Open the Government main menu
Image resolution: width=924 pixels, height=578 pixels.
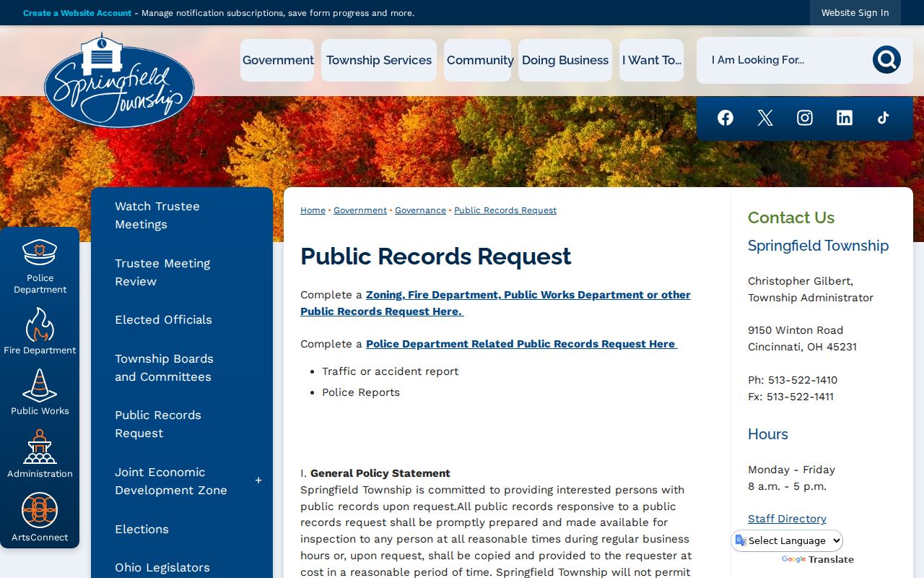277,60
